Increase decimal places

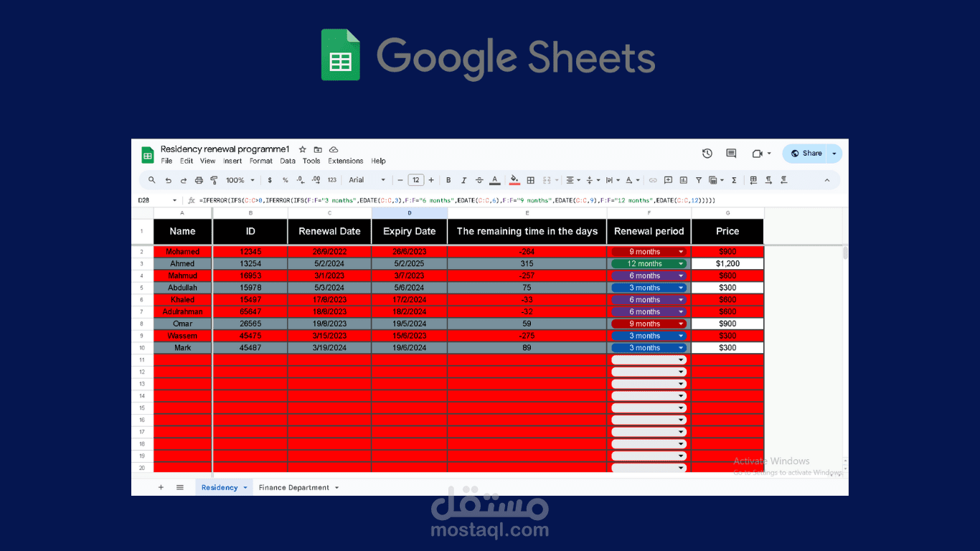(x=316, y=180)
